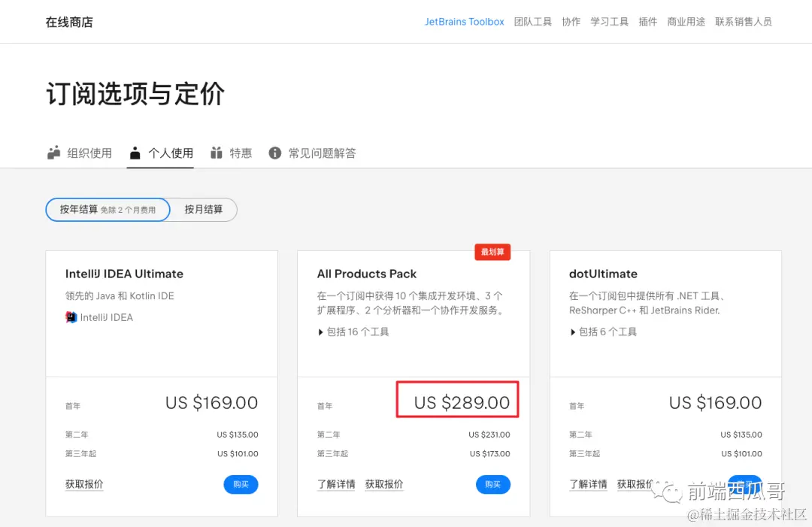Click 联系销售人员 in the navigation
Screen dimensions: 812x527
click(744, 22)
